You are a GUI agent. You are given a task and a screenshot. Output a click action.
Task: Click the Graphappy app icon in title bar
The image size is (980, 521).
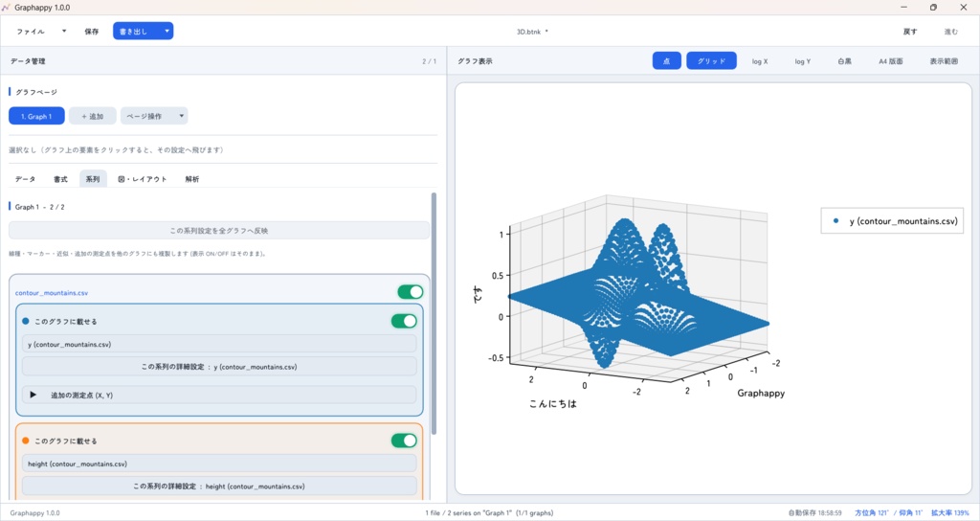[x=7, y=8]
